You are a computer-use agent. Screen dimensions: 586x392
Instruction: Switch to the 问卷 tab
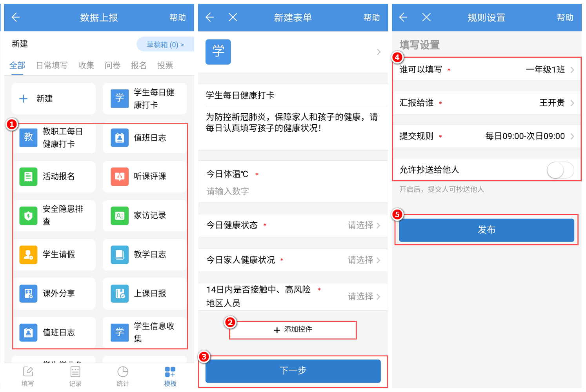coord(113,65)
